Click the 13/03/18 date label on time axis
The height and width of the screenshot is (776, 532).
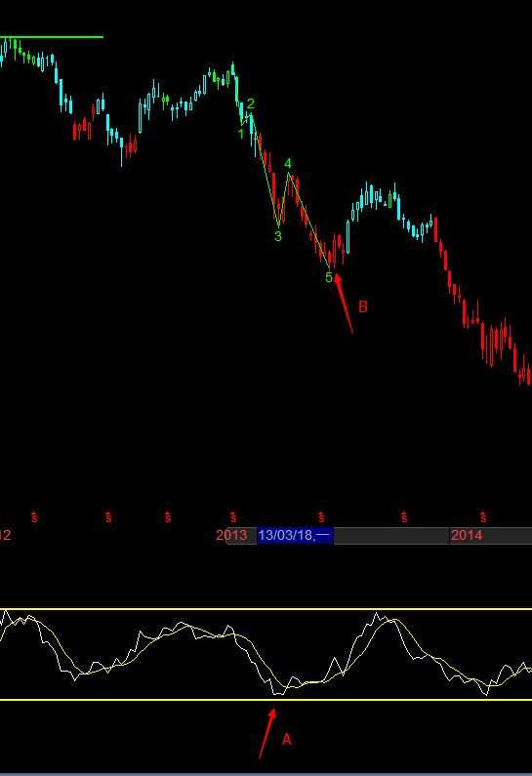click(295, 535)
